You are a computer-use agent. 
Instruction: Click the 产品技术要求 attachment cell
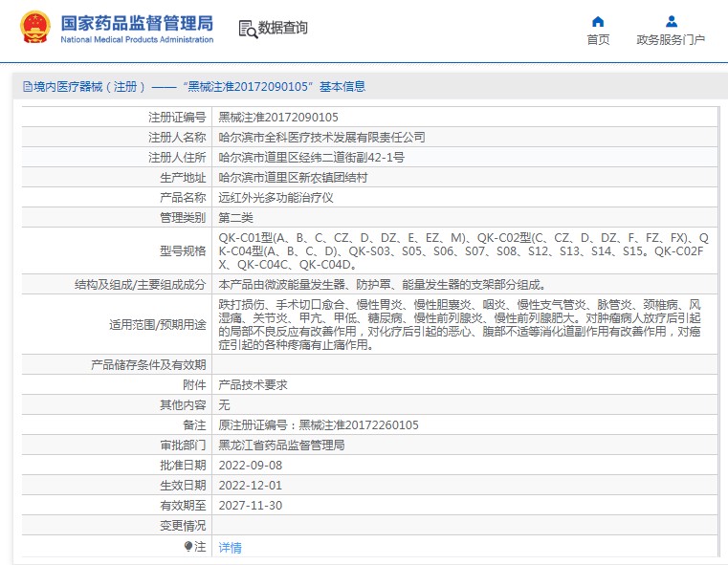(254, 384)
